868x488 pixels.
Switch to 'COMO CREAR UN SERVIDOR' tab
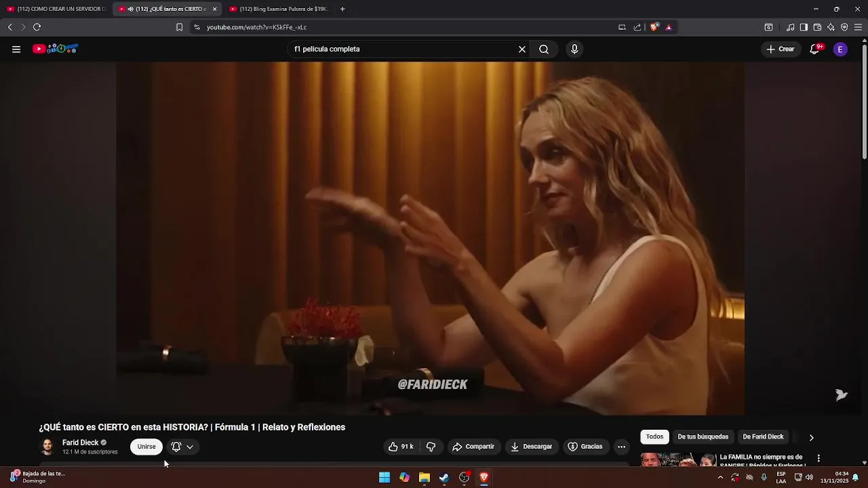click(x=56, y=9)
